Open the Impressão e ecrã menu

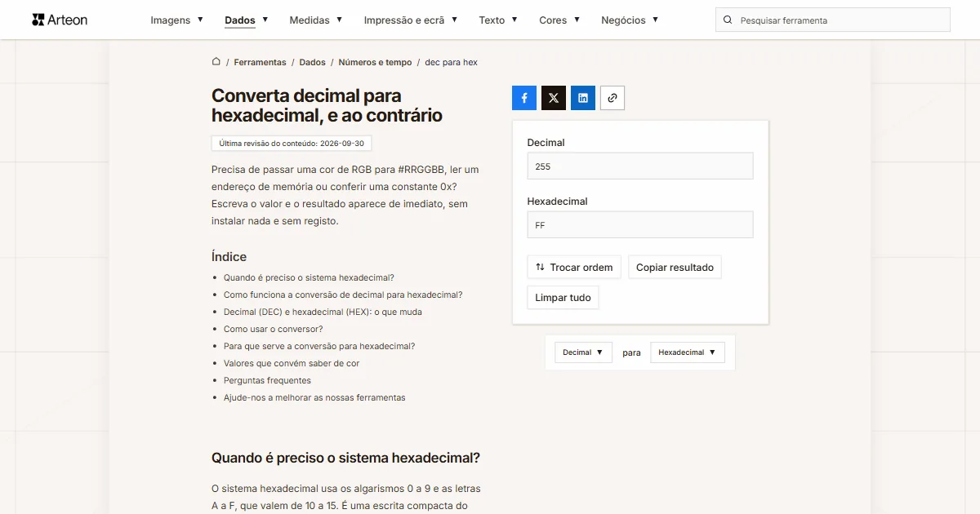(x=411, y=20)
